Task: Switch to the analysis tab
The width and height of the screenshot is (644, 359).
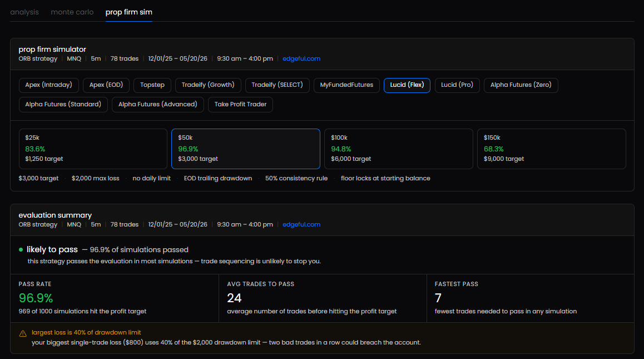Action: coord(24,12)
